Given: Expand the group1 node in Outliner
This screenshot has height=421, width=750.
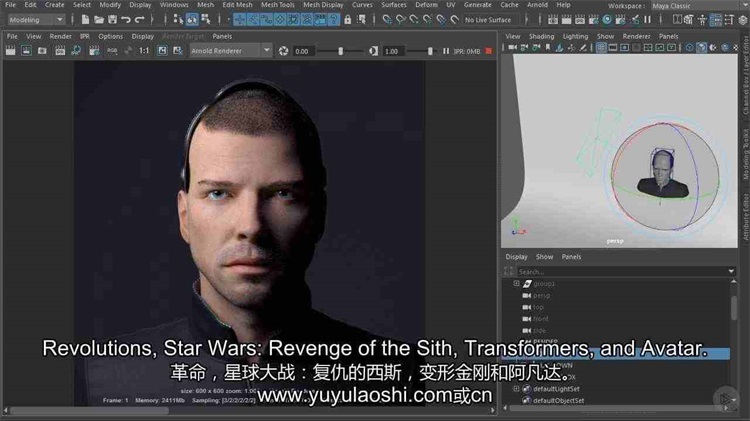Looking at the screenshot, I should click(x=516, y=283).
